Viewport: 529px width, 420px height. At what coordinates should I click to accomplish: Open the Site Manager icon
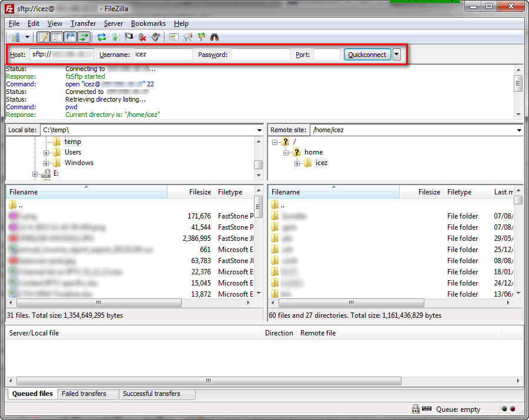pyautogui.click(x=15, y=37)
